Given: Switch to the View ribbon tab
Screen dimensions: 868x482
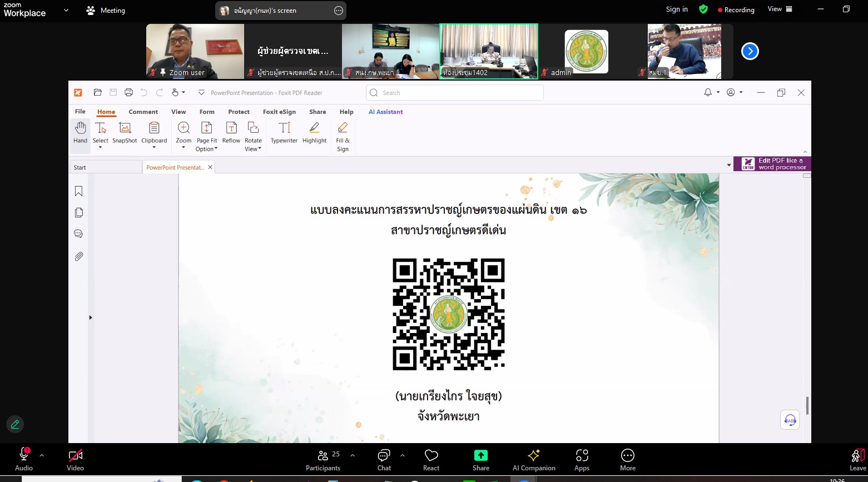Looking at the screenshot, I should [x=178, y=112].
